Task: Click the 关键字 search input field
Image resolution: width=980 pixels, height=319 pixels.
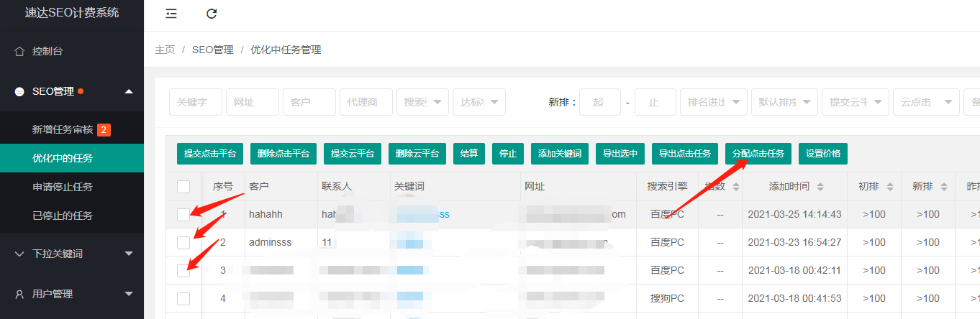Action: 195,102
